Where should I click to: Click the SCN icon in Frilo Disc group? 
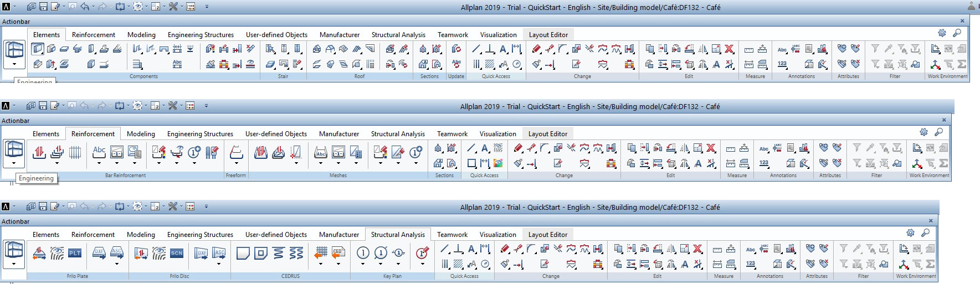tap(177, 253)
